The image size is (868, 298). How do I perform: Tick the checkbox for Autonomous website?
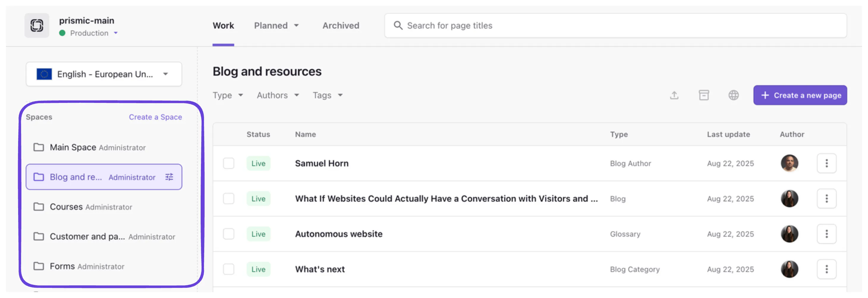(x=229, y=234)
